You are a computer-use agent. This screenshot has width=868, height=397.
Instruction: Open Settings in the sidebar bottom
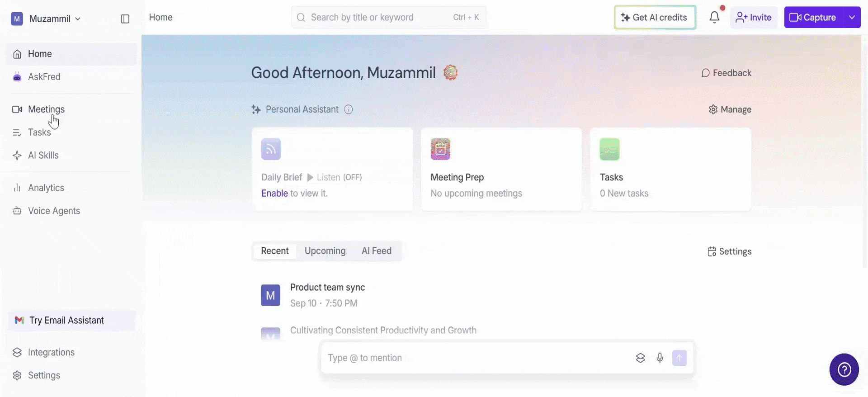(71, 376)
